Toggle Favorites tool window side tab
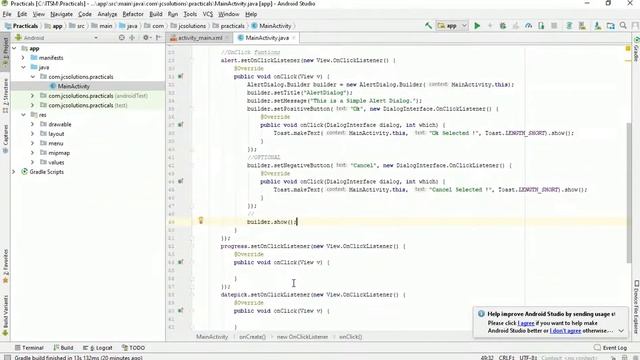Viewport: 640px width, 360px height. 5,267
